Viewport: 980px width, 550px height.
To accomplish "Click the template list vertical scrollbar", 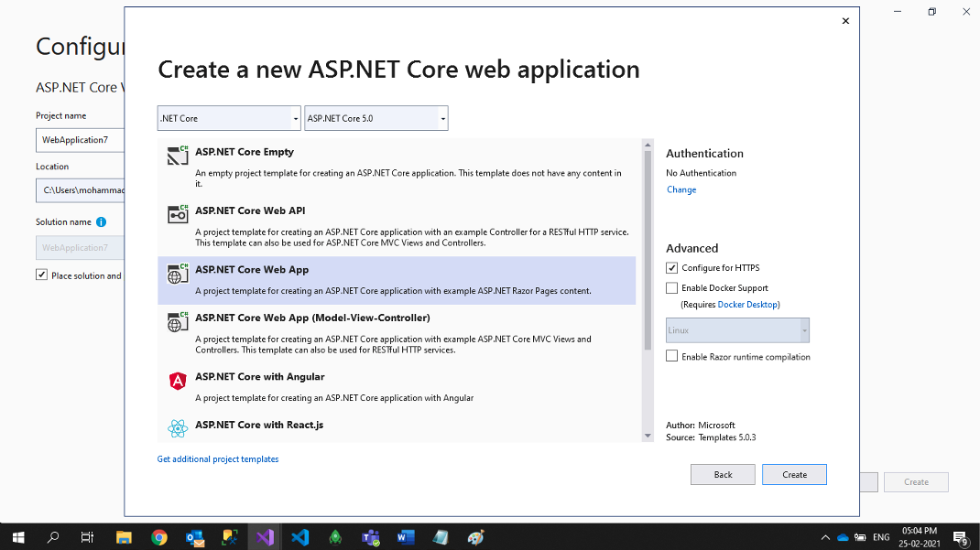I will pos(648,247).
